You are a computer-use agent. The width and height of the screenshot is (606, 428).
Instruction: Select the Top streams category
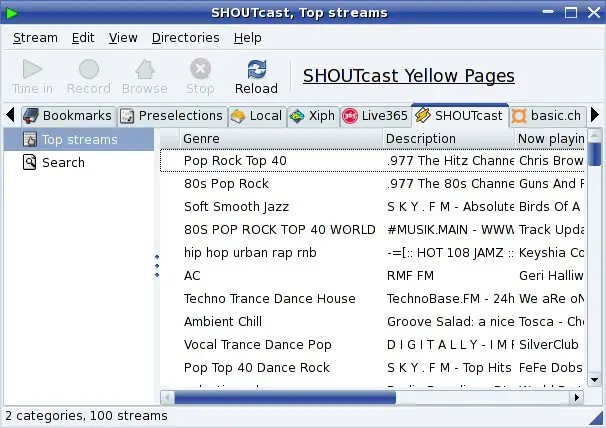click(79, 140)
